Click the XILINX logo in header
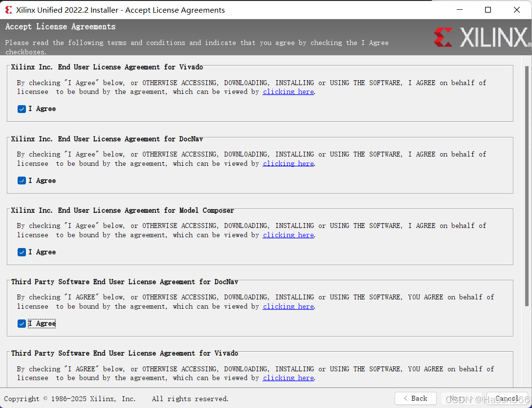 (x=482, y=37)
